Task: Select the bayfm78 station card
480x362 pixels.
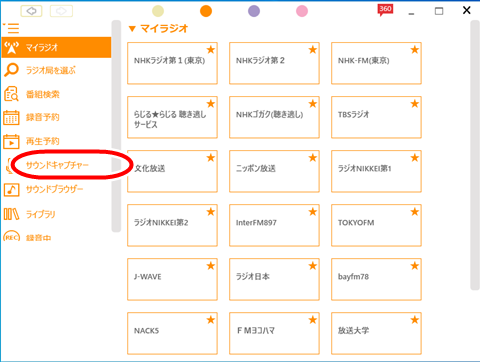Action: pos(376,279)
